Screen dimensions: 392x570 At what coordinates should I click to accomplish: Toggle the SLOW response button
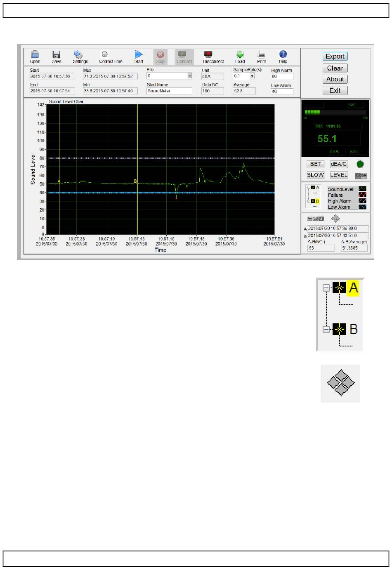point(316,175)
